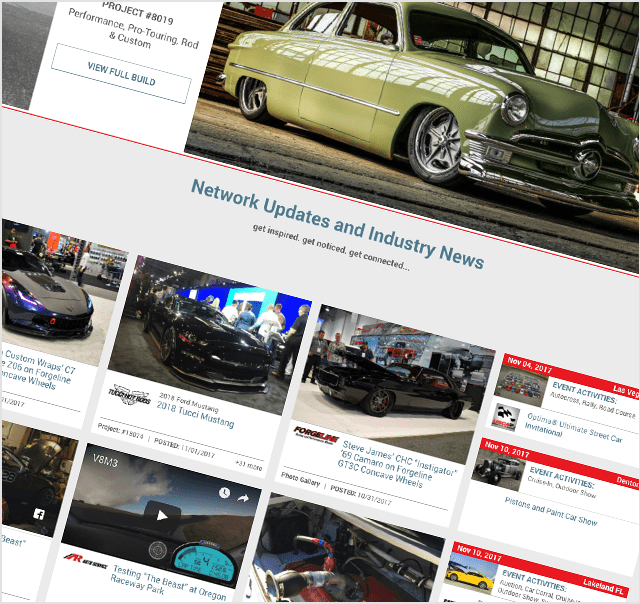Click the Watch later clock icon
Viewport: 640px width, 604px height.
coord(224,493)
